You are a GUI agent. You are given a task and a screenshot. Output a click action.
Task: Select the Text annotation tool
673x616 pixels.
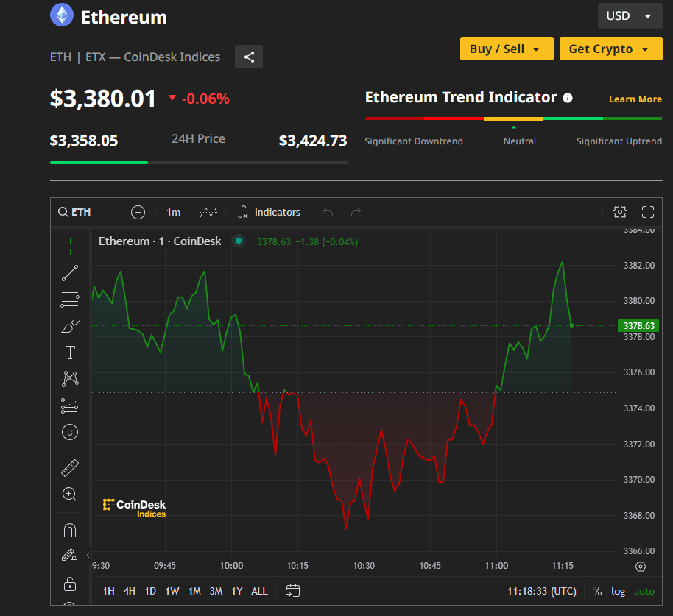coord(70,353)
